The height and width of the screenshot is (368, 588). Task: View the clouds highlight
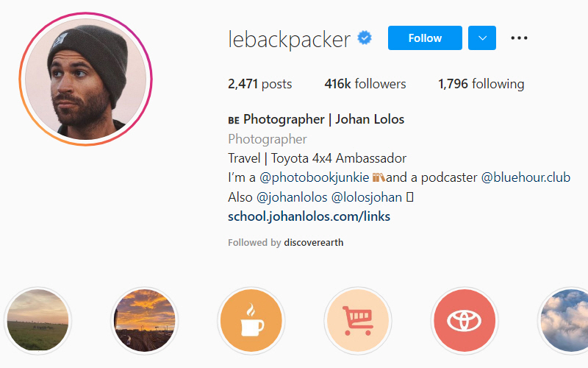click(x=564, y=321)
